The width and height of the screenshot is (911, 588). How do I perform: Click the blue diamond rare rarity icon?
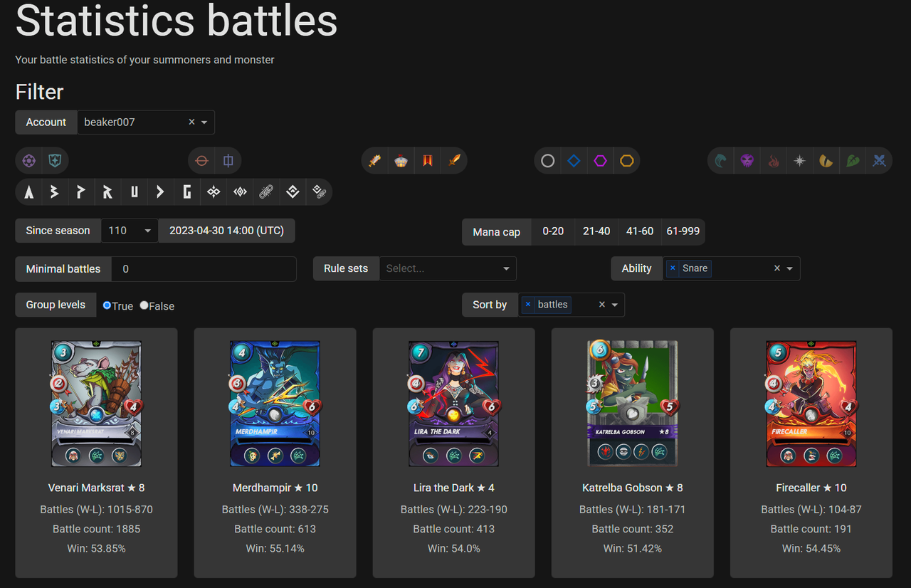pos(574,161)
